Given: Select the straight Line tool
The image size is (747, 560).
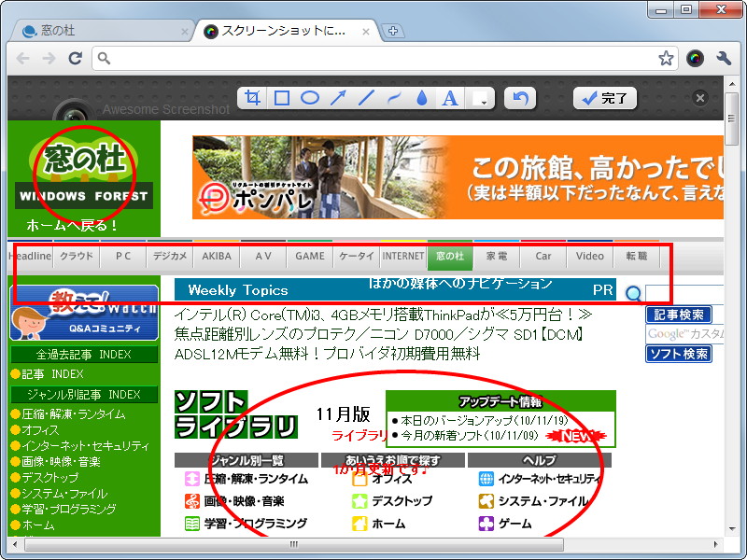Looking at the screenshot, I should [x=366, y=98].
